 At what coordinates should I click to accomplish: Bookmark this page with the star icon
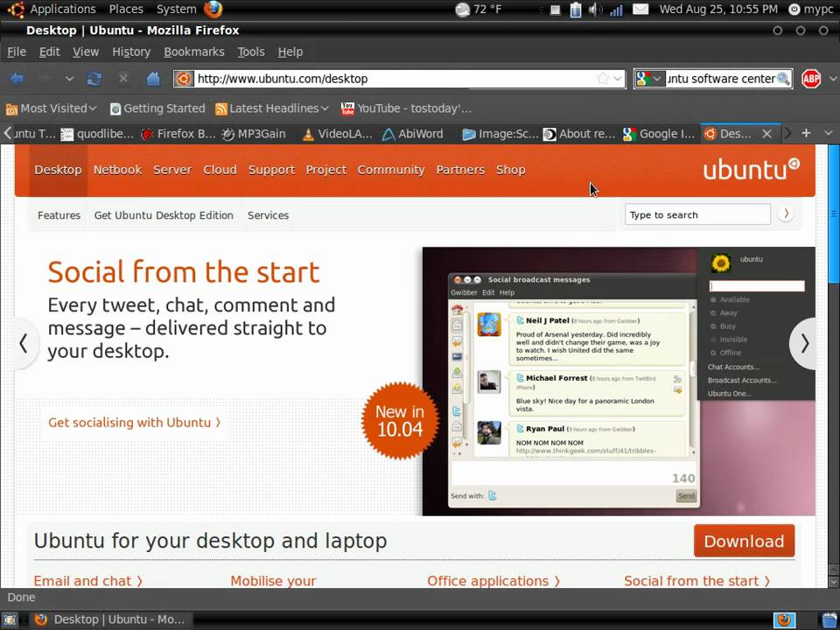point(603,79)
